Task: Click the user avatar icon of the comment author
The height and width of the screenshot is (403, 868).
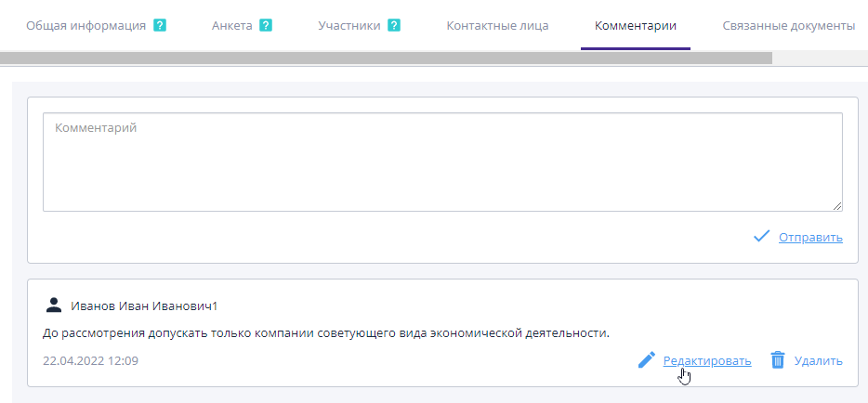Action: (53, 305)
